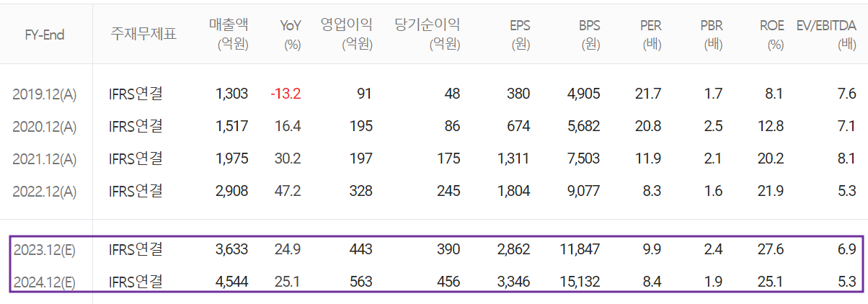Select the 9,077 BPS value

[x=583, y=192]
